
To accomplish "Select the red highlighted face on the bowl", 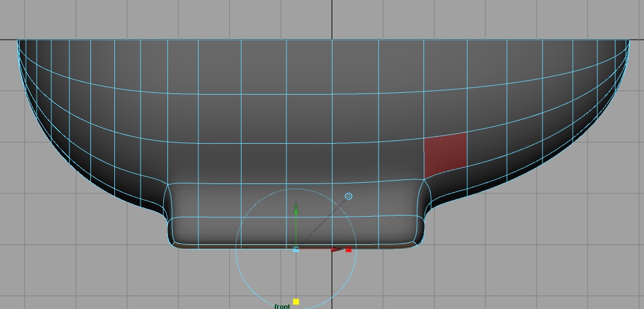I will coord(446,155).
